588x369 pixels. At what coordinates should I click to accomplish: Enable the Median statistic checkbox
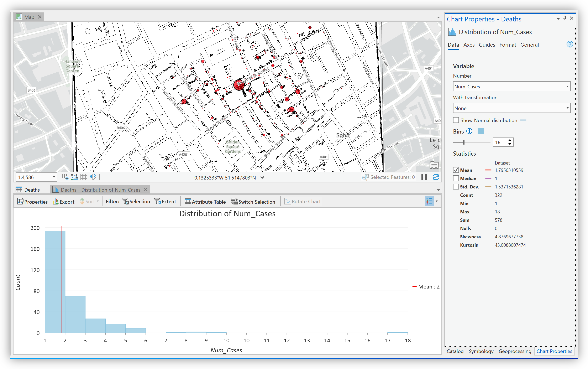[x=456, y=178]
